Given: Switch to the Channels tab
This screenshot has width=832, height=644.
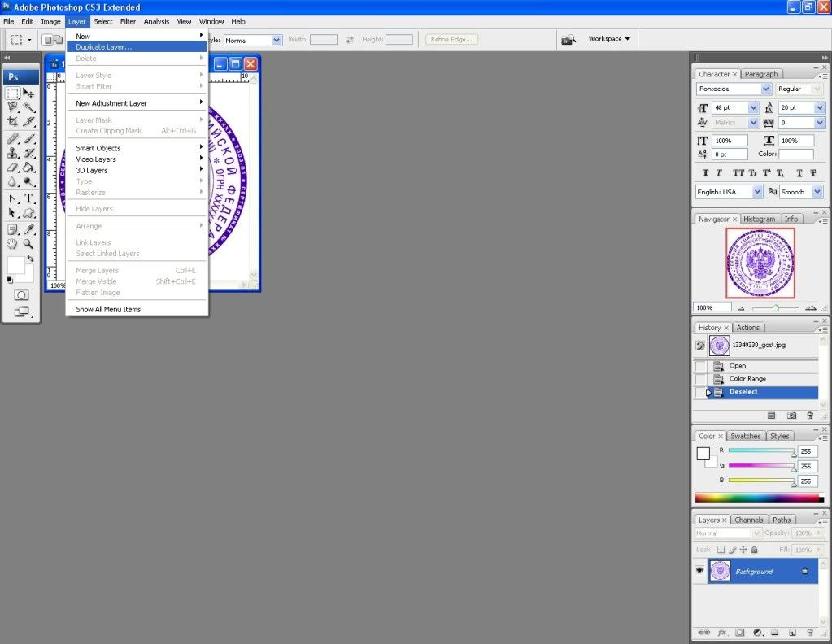Looking at the screenshot, I should [749, 520].
